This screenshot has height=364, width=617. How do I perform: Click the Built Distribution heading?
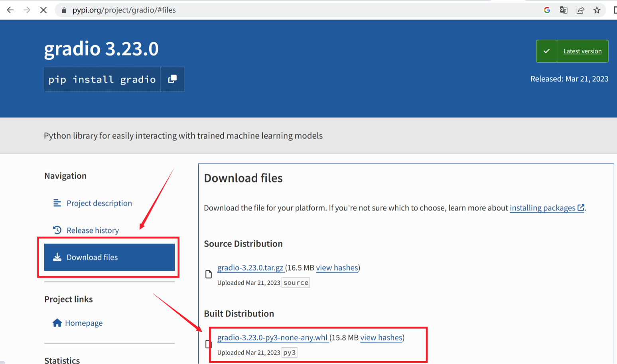[x=239, y=313]
